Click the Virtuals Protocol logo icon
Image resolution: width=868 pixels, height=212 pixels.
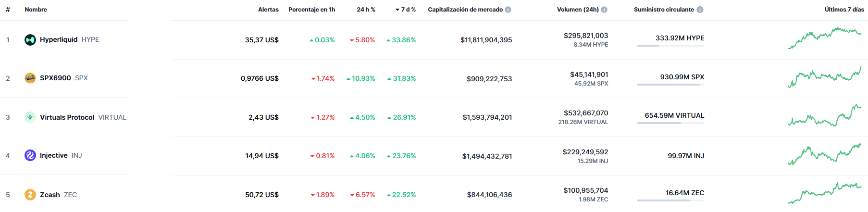pos(30,117)
